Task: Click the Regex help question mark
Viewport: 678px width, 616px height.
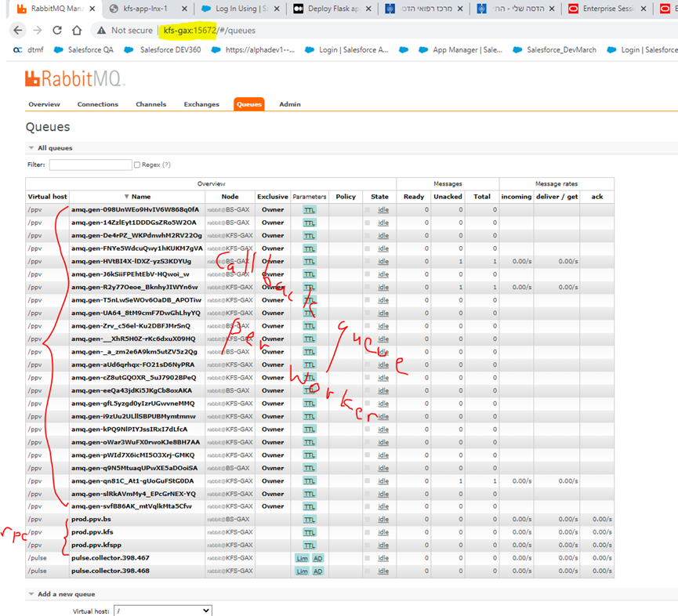Action: tap(166, 165)
